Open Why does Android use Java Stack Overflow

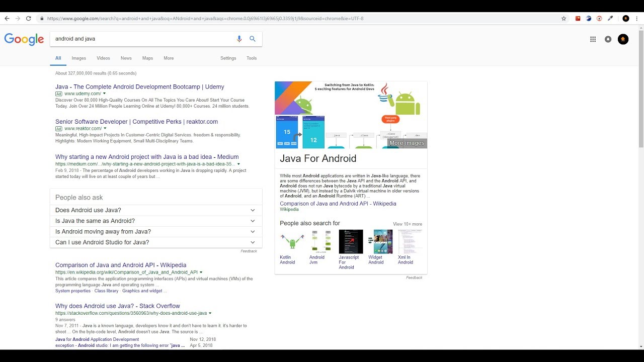pyautogui.click(x=117, y=306)
